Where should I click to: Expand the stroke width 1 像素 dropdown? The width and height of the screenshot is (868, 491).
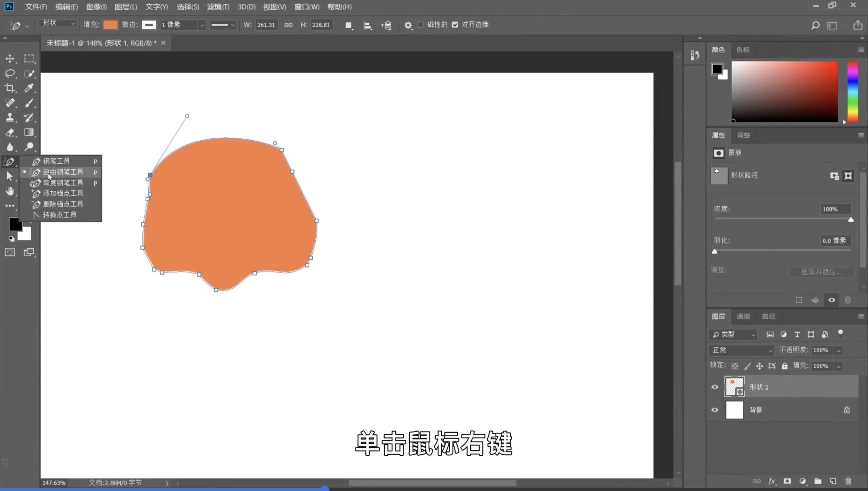pos(202,25)
